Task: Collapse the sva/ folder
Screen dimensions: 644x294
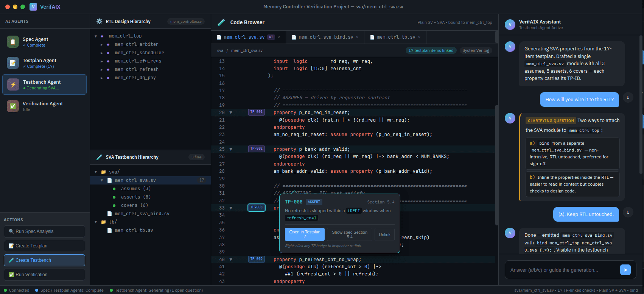Action: [x=96, y=172]
